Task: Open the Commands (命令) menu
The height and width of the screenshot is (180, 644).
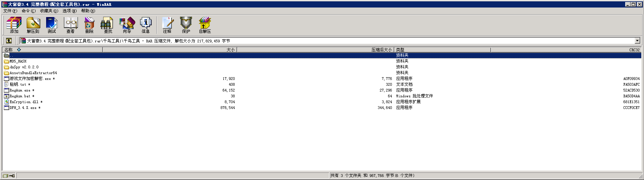Action: [x=29, y=11]
